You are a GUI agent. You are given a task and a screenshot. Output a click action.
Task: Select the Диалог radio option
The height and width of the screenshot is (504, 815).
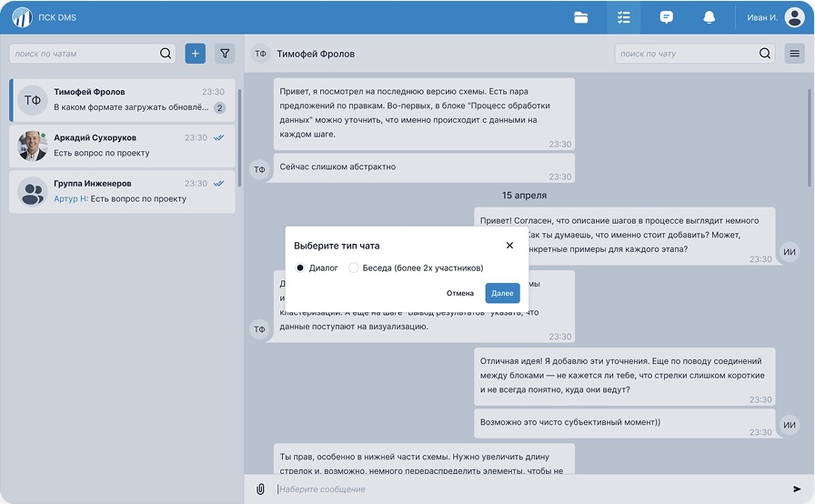(300, 268)
